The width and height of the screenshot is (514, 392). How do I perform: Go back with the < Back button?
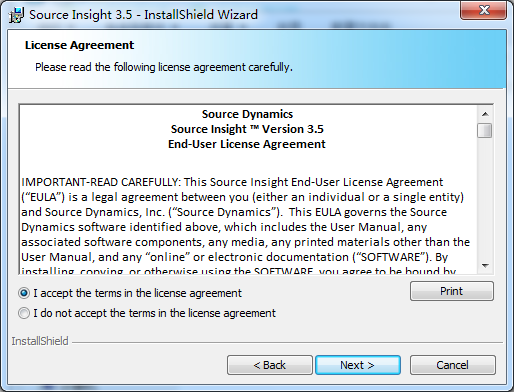pyautogui.click(x=270, y=365)
